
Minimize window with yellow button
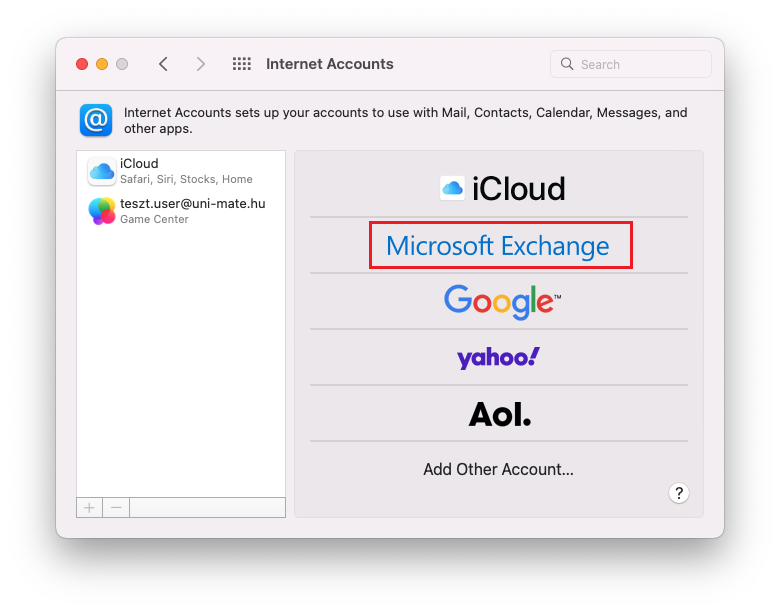pyautogui.click(x=102, y=64)
